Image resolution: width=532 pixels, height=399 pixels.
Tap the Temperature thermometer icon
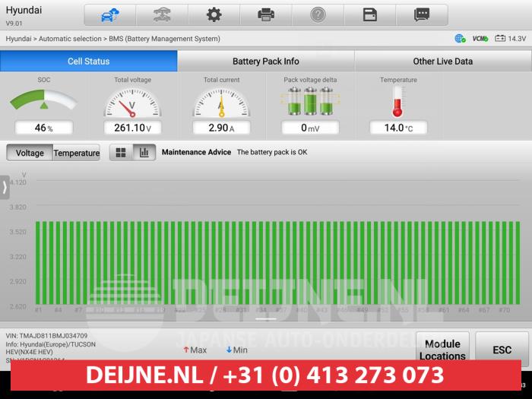pos(397,102)
